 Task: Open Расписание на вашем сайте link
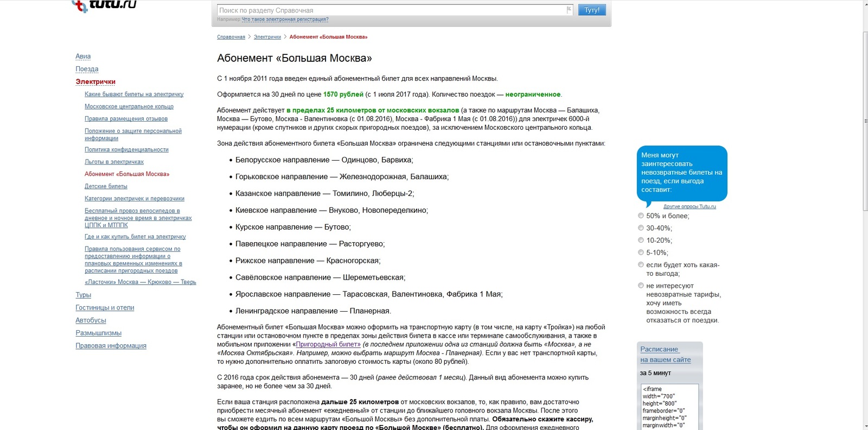click(x=665, y=355)
